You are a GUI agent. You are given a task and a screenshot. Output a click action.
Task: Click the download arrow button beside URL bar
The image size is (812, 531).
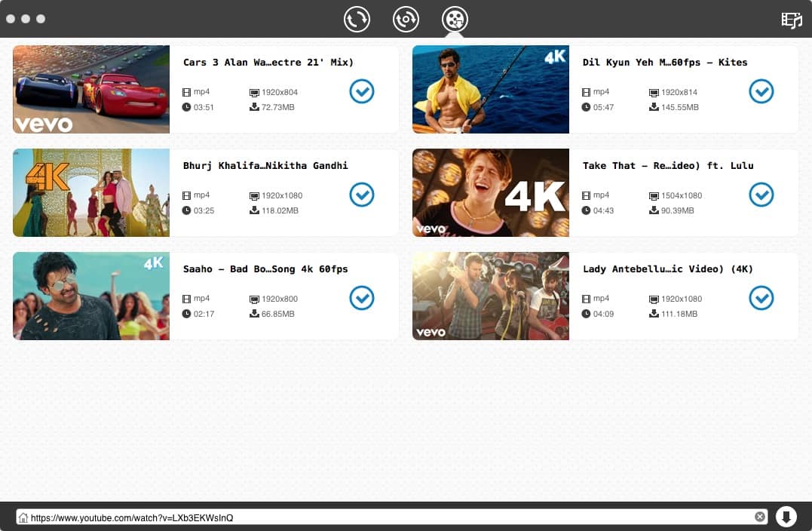click(786, 517)
